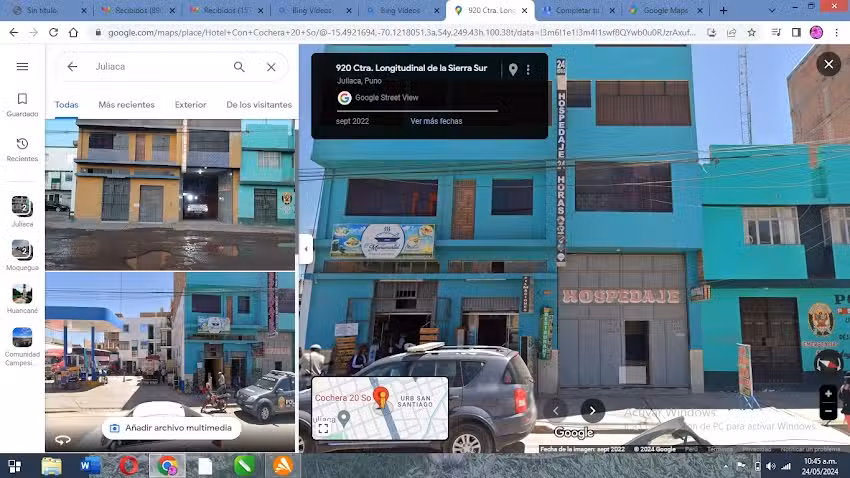Screen dimensions: 850x478
Task: Clear the Juliaca search with X
Action: point(271,67)
